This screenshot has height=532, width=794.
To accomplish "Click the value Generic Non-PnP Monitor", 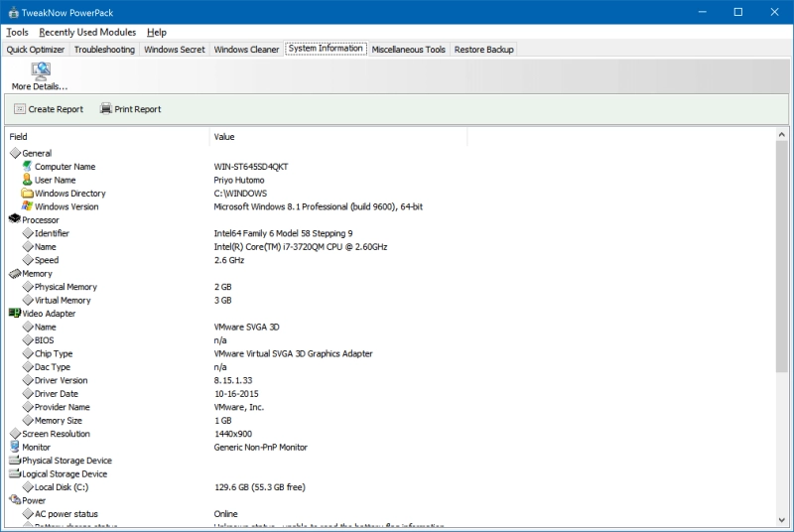I will click(x=261, y=447).
